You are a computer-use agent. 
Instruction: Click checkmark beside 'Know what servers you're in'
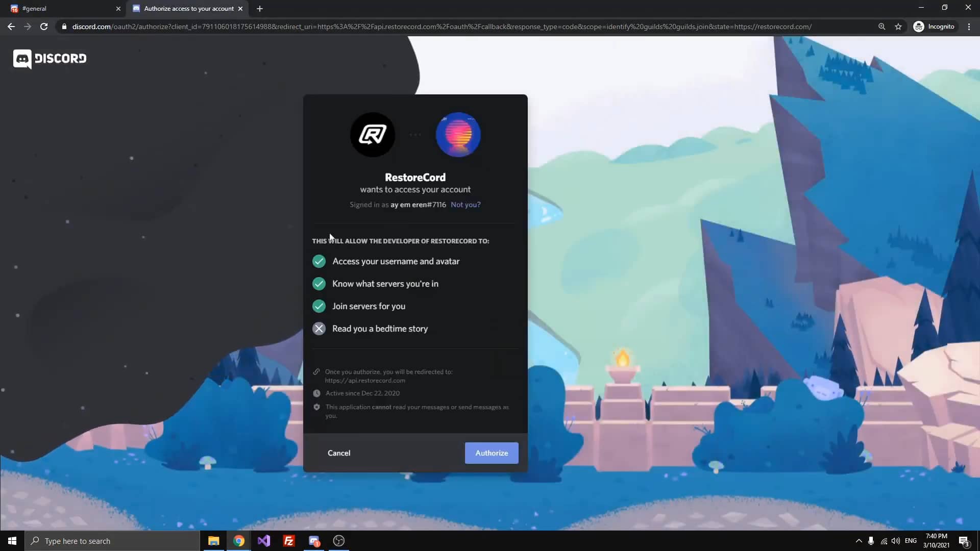[x=319, y=284]
